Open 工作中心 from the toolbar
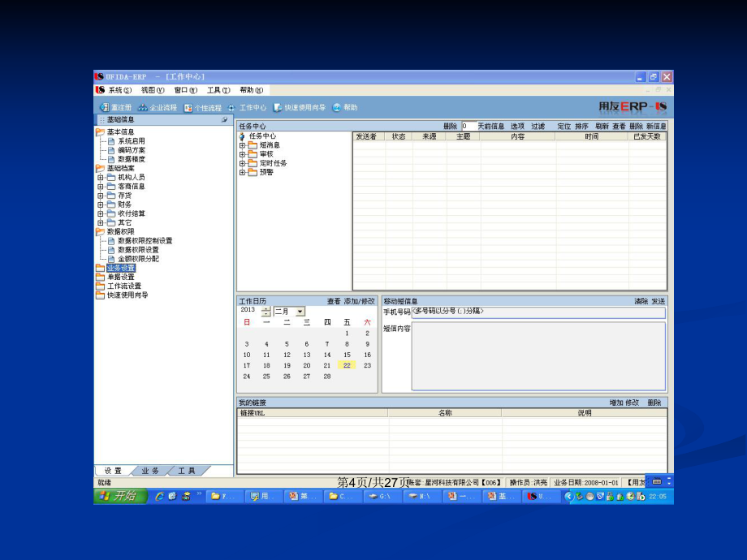 coord(231,107)
